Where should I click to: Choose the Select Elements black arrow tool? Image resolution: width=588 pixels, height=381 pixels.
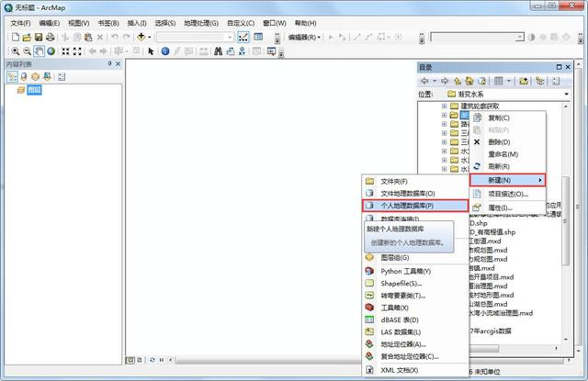[x=151, y=51]
